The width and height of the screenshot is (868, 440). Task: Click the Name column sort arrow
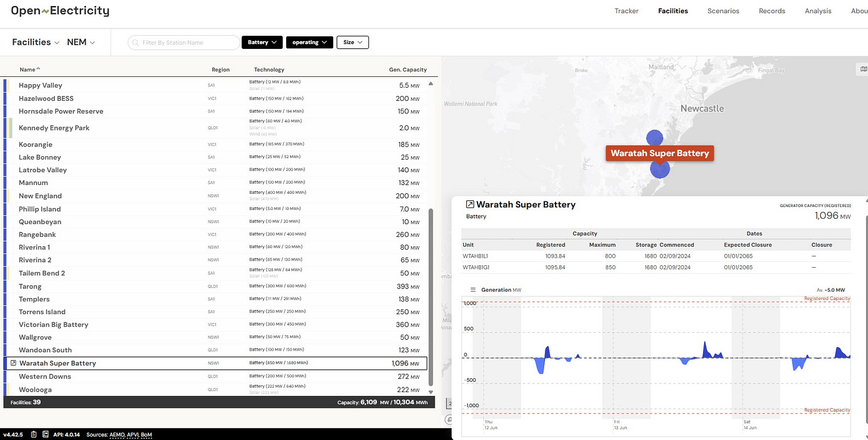tap(39, 69)
